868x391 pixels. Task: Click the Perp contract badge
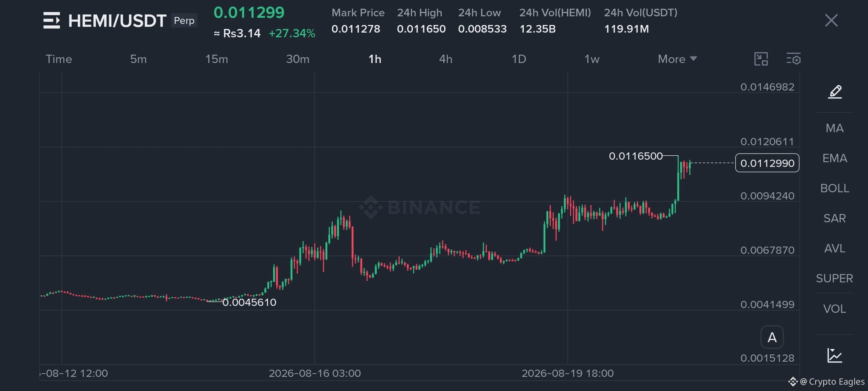pyautogui.click(x=184, y=20)
